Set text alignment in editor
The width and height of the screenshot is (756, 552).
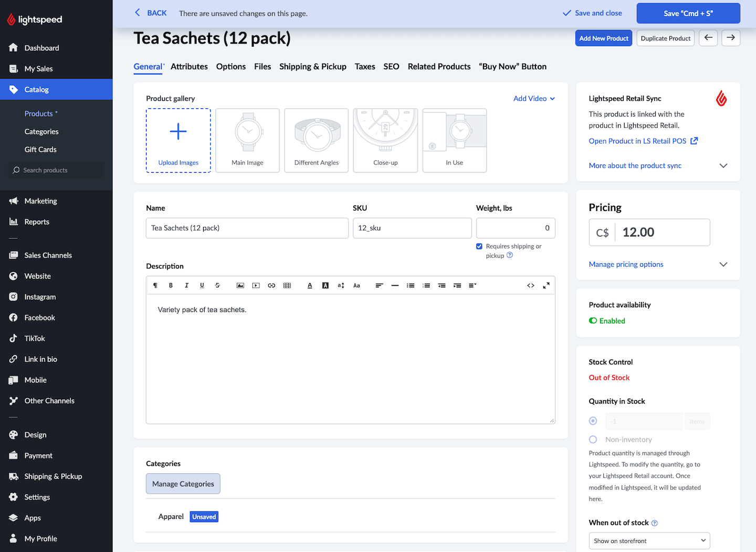pos(379,286)
